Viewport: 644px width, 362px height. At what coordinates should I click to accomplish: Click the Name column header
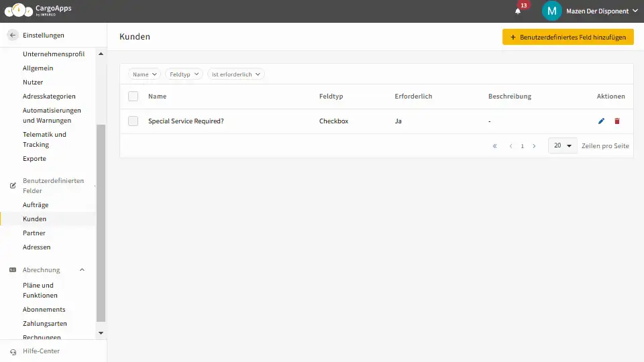click(157, 97)
